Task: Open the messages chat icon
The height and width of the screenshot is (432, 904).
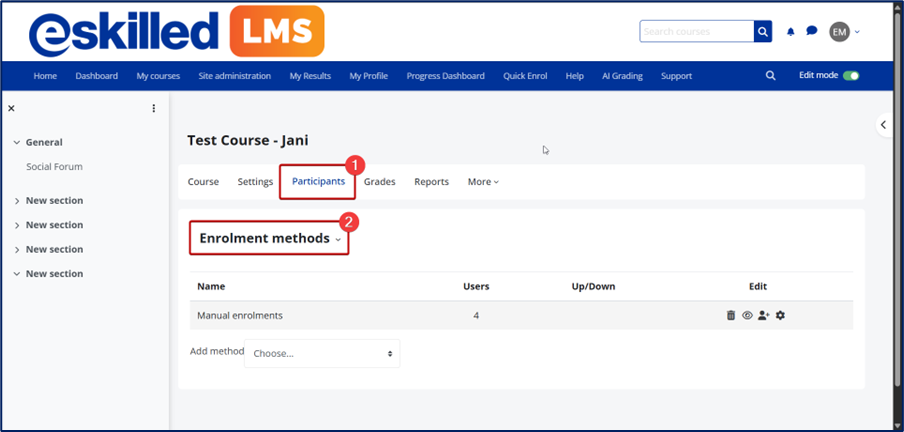Action: point(812,32)
